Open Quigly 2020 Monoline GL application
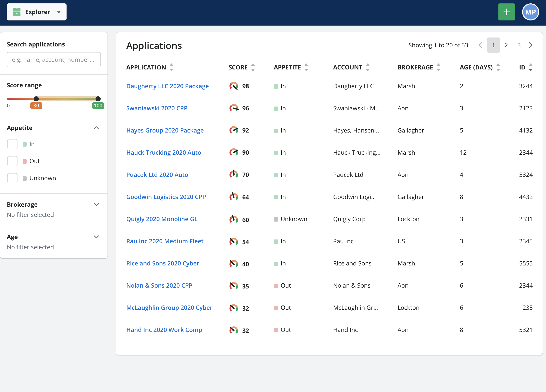 [162, 219]
